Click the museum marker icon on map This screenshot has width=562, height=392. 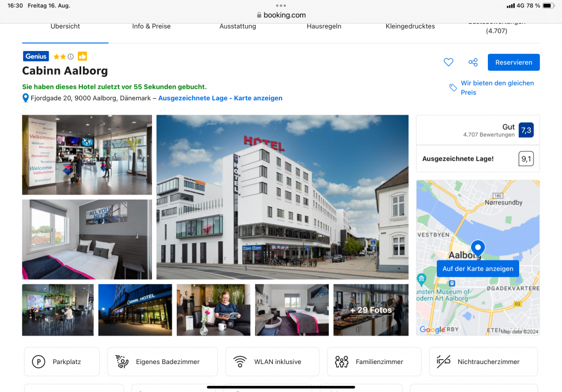pyautogui.click(x=421, y=279)
